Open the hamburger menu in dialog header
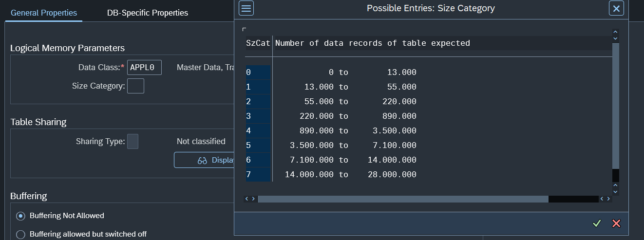This screenshot has height=240, width=644. tap(246, 8)
